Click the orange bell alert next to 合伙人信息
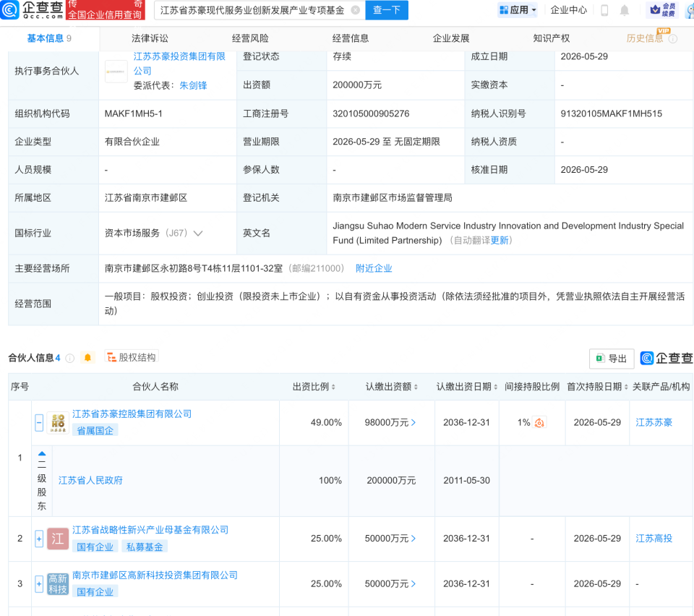This screenshot has width=694, height=616. point(87,358)
